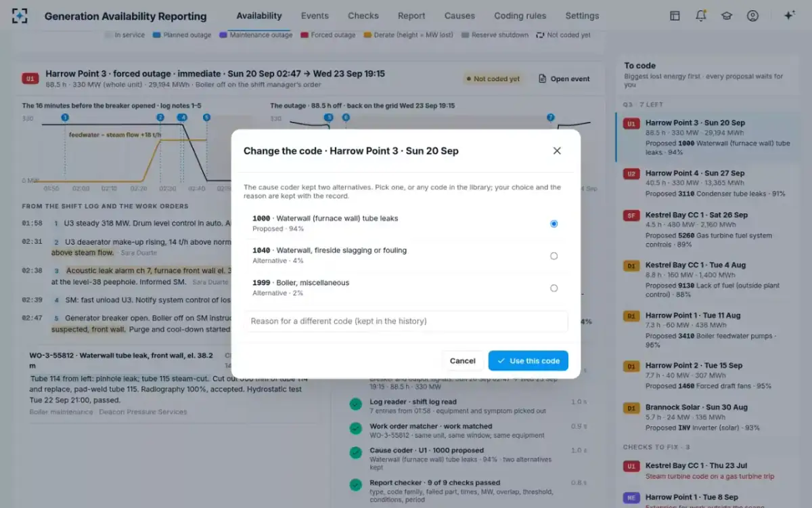
Task: Close the Change the code dialog
Action: (x=557, y=151)
